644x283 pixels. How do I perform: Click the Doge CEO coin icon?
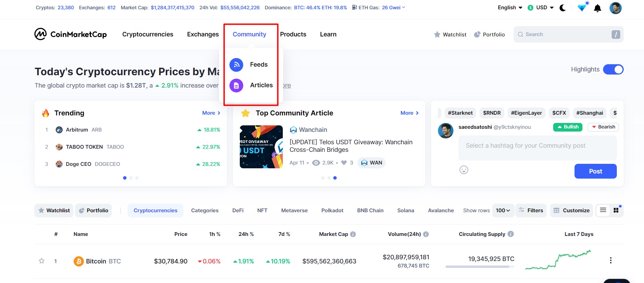click(59, 164)
